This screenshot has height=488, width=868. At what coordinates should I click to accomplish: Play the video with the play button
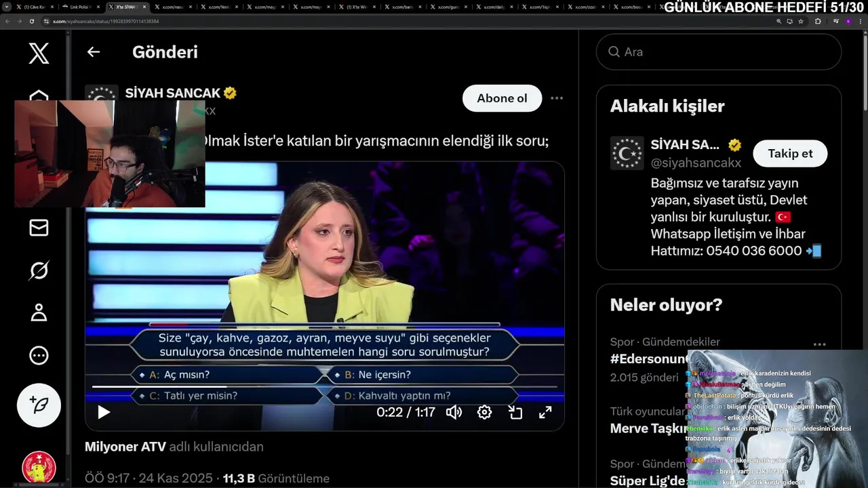click(104, 412)
